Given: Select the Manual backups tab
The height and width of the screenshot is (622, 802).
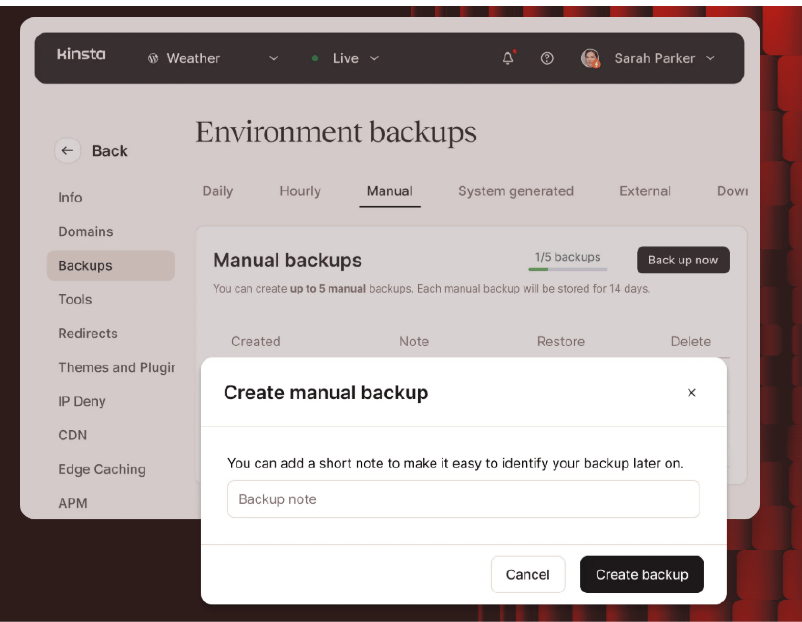Looking at the screenshot, I should pyautogui.click(x=390, y=191).
